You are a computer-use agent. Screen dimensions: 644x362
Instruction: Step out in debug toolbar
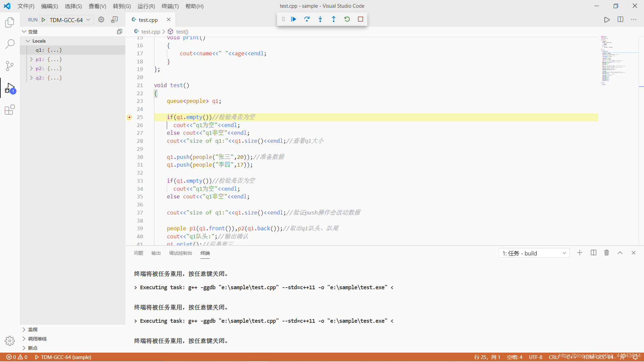coord(334,19)
